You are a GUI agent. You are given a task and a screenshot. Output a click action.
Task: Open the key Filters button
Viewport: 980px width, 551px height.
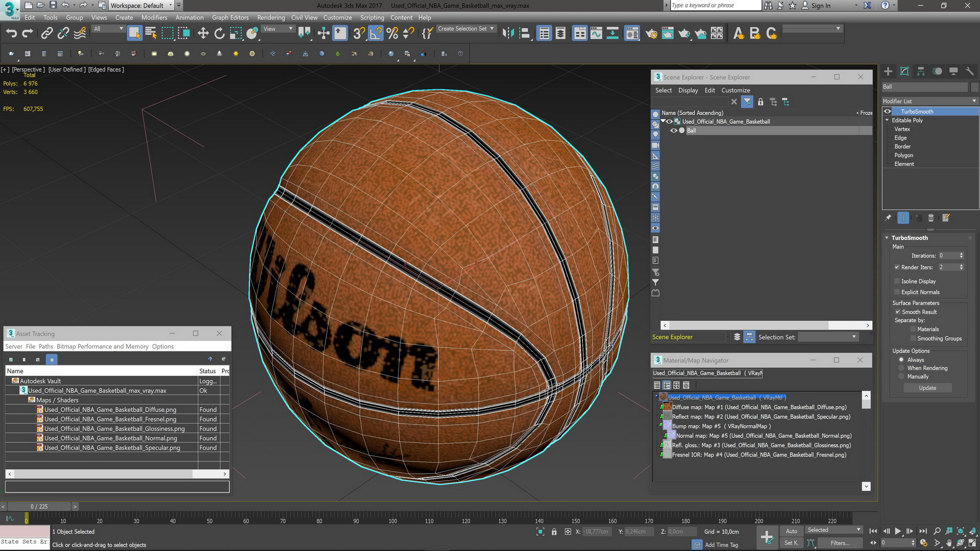(840, 543)
